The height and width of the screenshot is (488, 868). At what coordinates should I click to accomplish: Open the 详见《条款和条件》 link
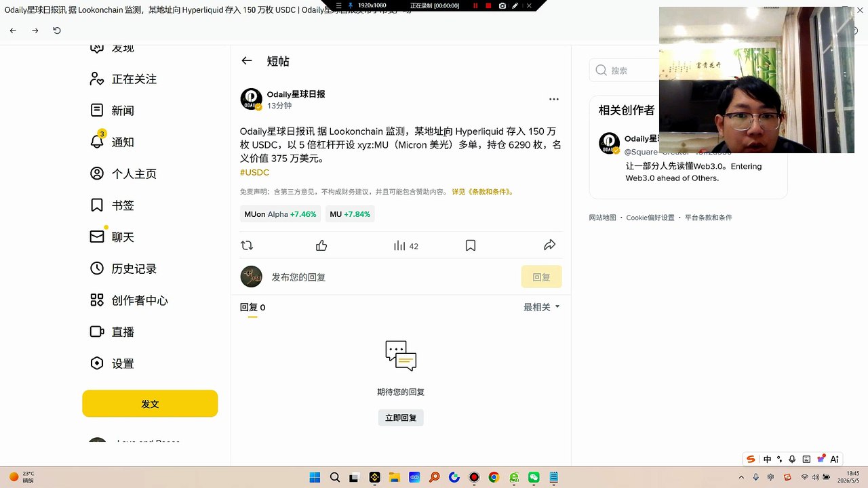(483, 192)
